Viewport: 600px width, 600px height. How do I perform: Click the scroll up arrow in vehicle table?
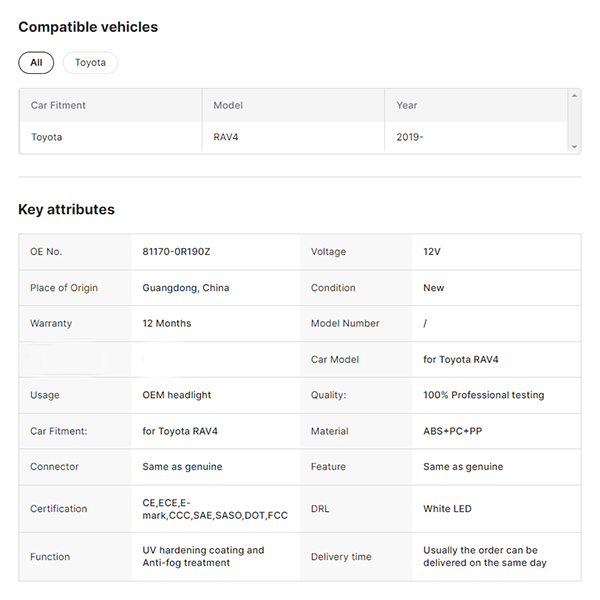tap(574, 96)
